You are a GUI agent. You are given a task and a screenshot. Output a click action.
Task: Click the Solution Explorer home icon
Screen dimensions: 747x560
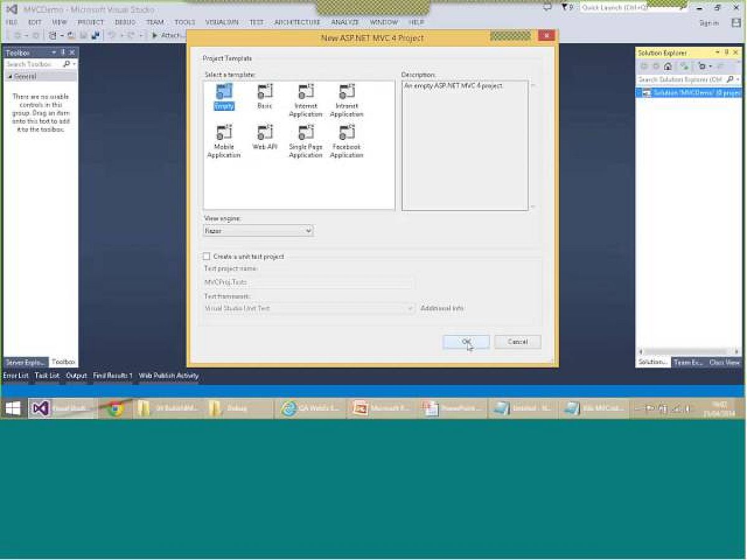[x=668, y=66]
